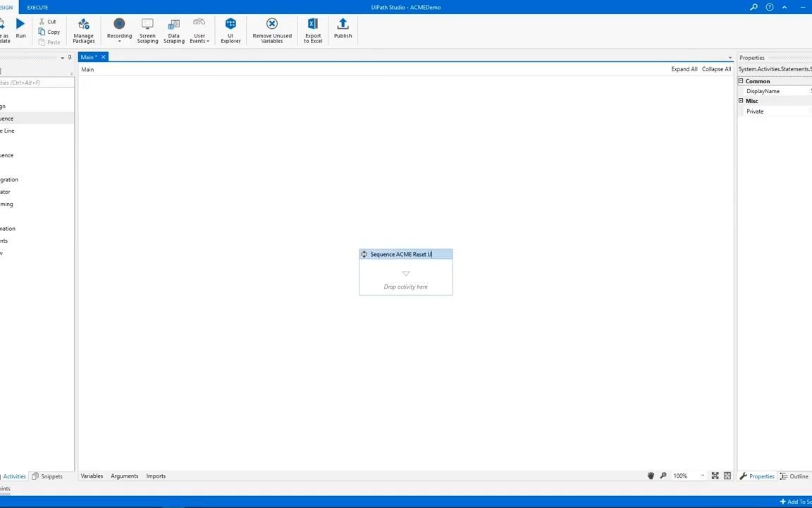Collapse the ribbon with the caret icon
812x508 pixels.
(785, 7)
